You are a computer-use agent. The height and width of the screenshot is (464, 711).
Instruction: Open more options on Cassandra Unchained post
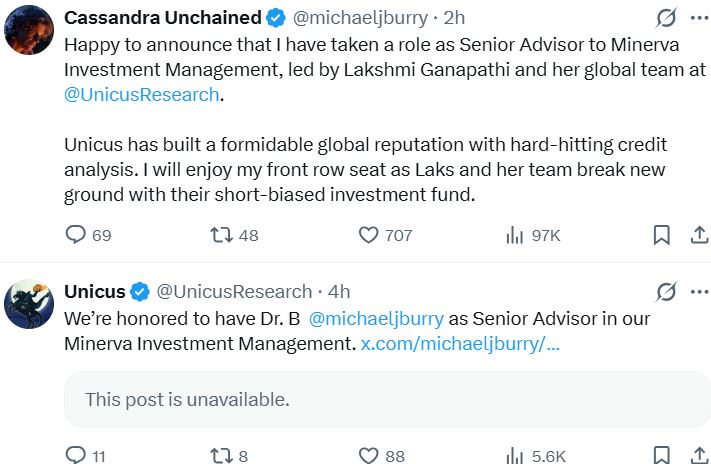(x=699, y=18)
